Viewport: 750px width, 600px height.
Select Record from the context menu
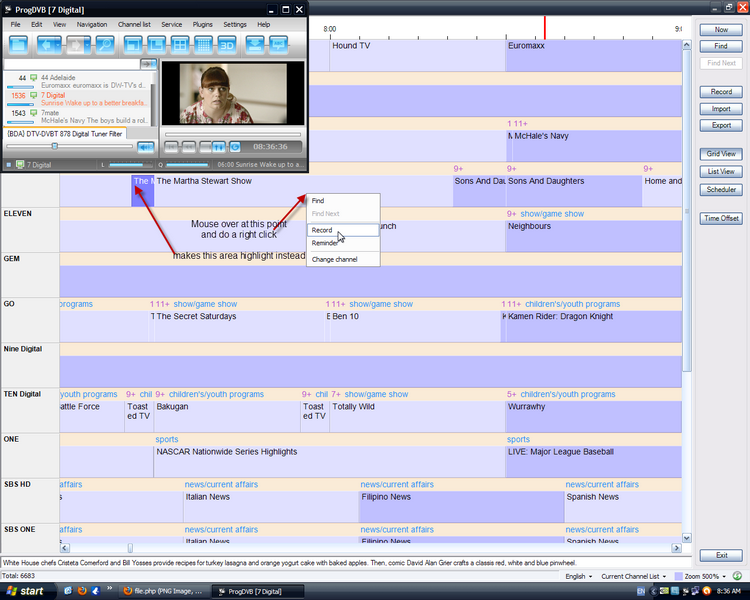click(322, 230)
